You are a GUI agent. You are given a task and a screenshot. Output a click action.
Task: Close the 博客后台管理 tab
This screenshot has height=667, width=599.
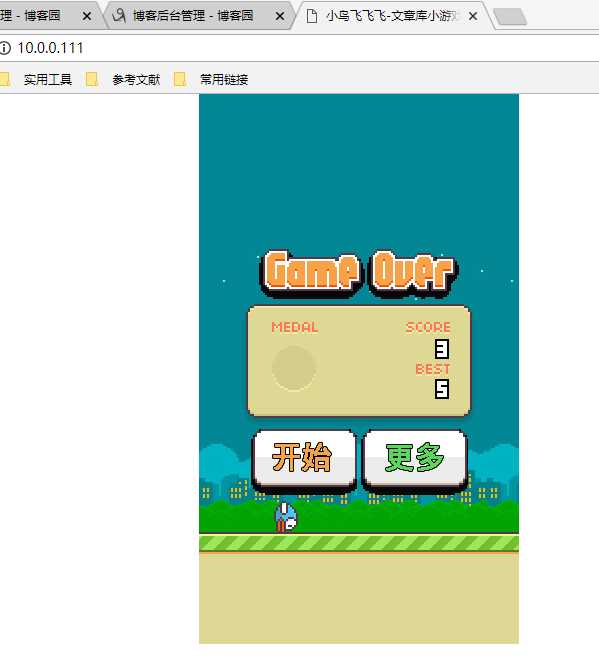[x=280, y=17]
